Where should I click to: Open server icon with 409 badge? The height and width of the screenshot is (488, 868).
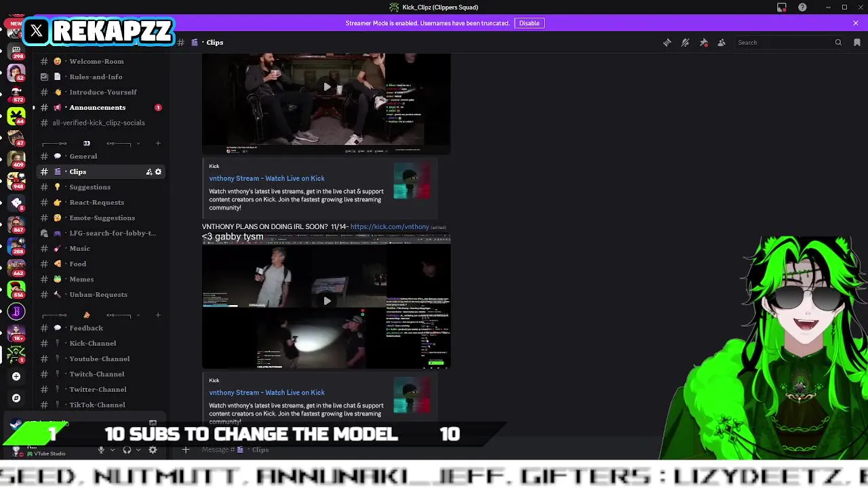pyautogui.click(x=16, y=160)
